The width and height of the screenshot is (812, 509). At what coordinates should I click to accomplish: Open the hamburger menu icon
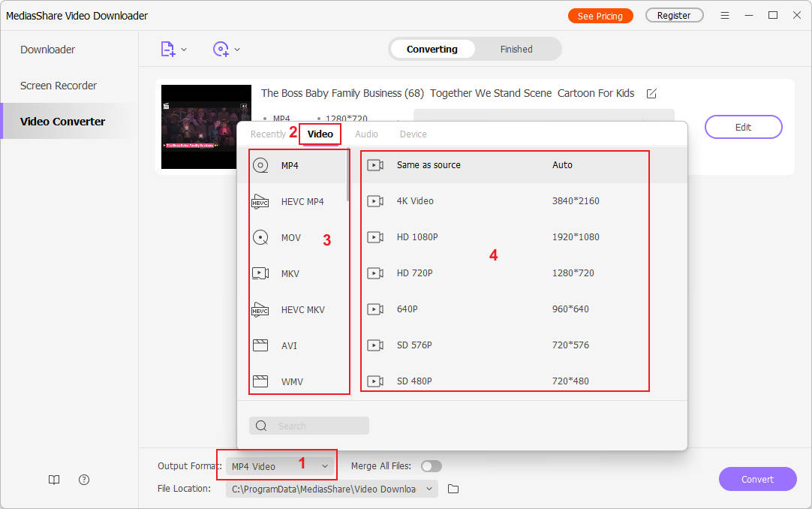coord(725,16)
